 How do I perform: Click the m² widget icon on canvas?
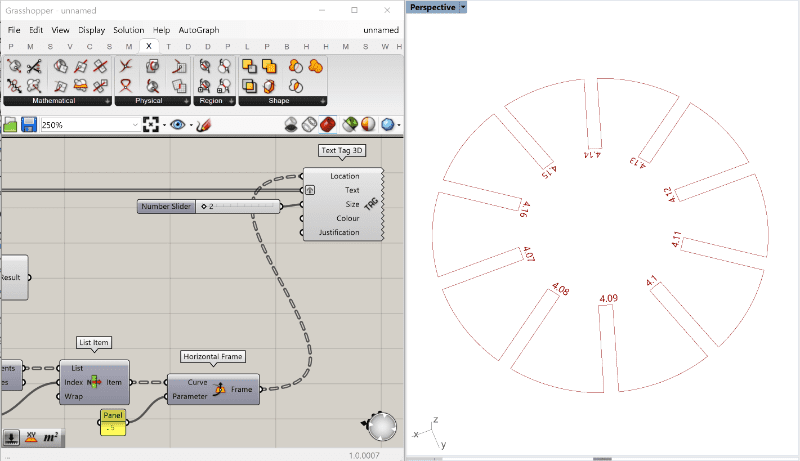click(x=51, y=438)
